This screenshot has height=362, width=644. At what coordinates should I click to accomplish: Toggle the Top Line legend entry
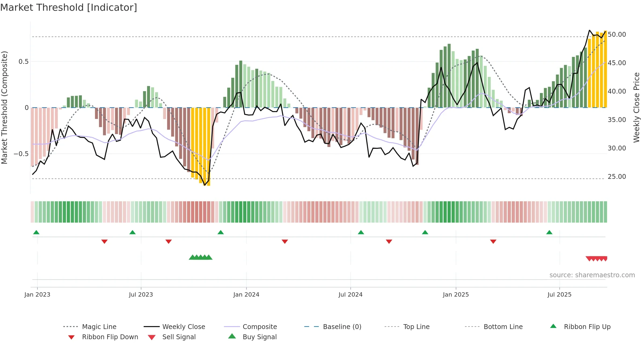(x=407, y=327)
